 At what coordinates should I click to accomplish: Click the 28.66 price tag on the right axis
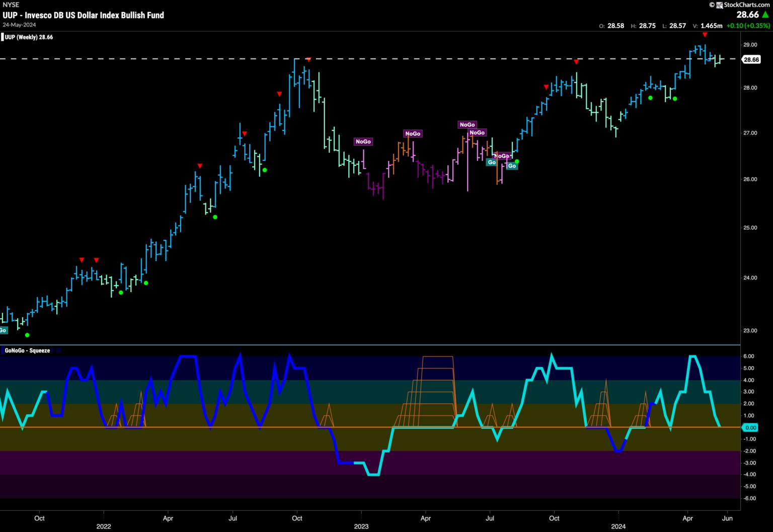pos(751,60)
